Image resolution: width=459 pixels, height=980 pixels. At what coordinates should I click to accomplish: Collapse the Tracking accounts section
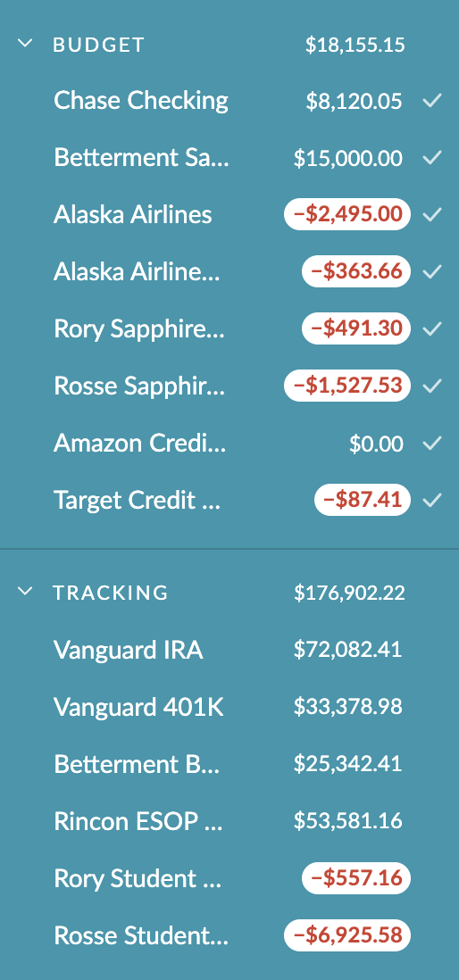coord(25,591)
